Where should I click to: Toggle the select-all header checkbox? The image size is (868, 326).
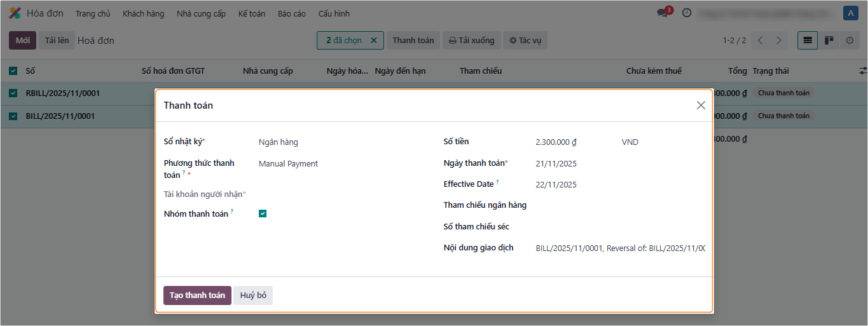coord(13,71)
